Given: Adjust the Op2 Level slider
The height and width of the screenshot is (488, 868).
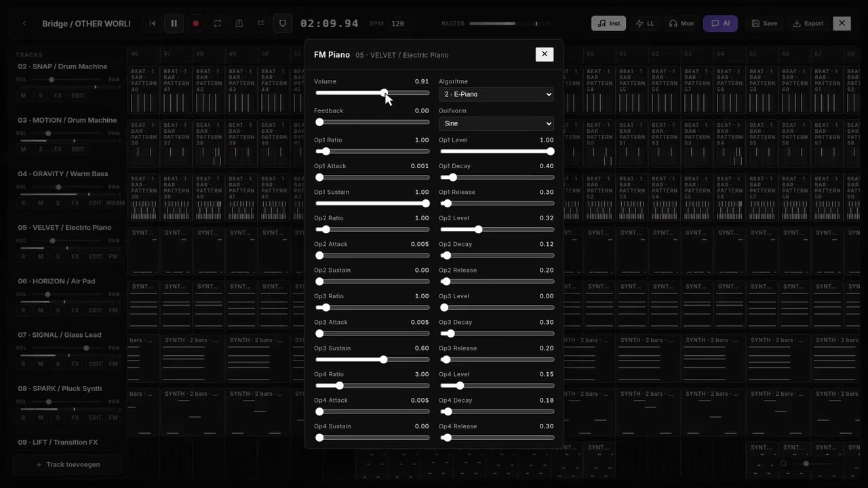Looking at the screenshot, I should pos(497,230).
